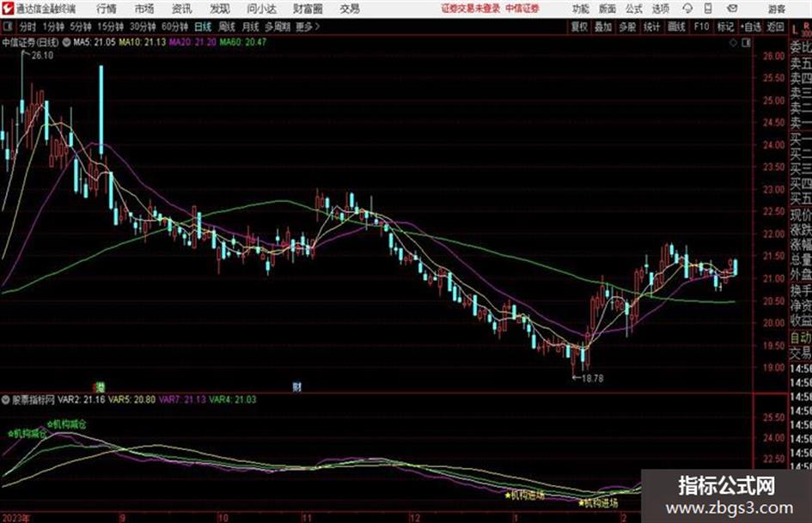Click the green 港 marker at chart bottom
Image resolution: width=812 pixels, height=523 pixels.
[100, 386]
